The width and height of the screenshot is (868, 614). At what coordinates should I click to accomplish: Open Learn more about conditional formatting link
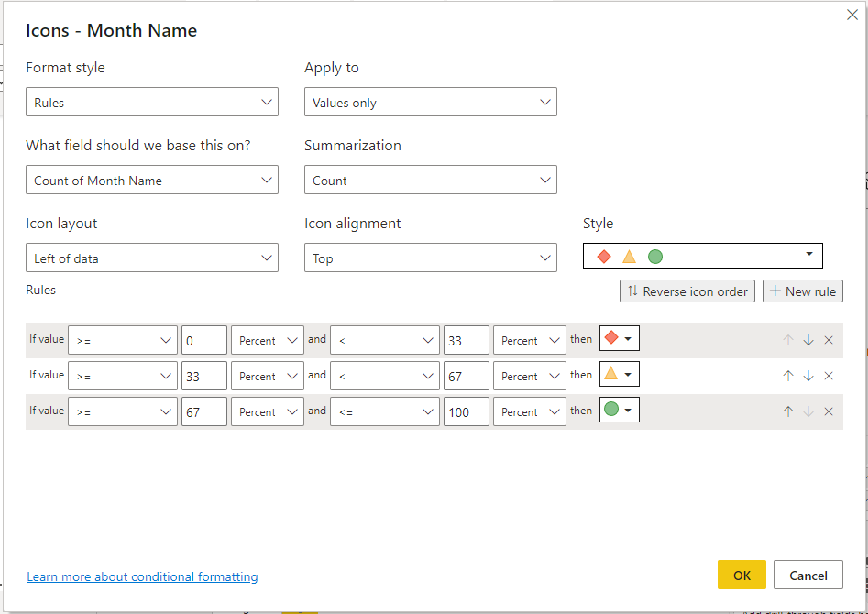click(x=142, y=577)
